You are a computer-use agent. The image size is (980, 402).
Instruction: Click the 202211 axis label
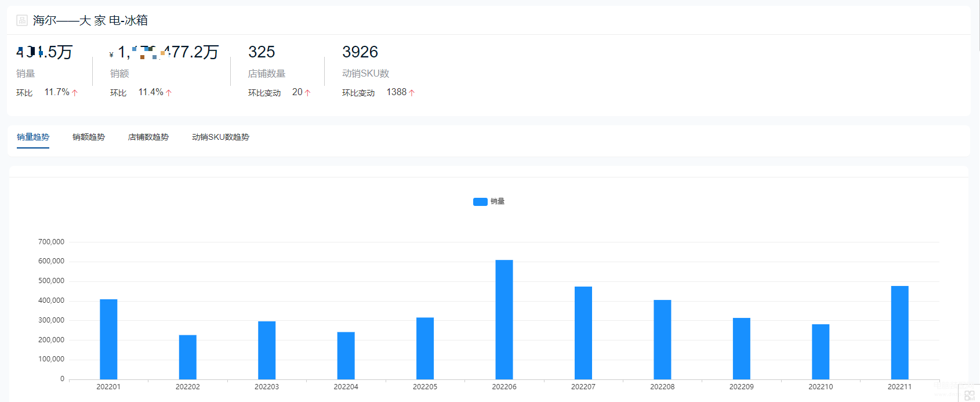(x=900, y=387)
